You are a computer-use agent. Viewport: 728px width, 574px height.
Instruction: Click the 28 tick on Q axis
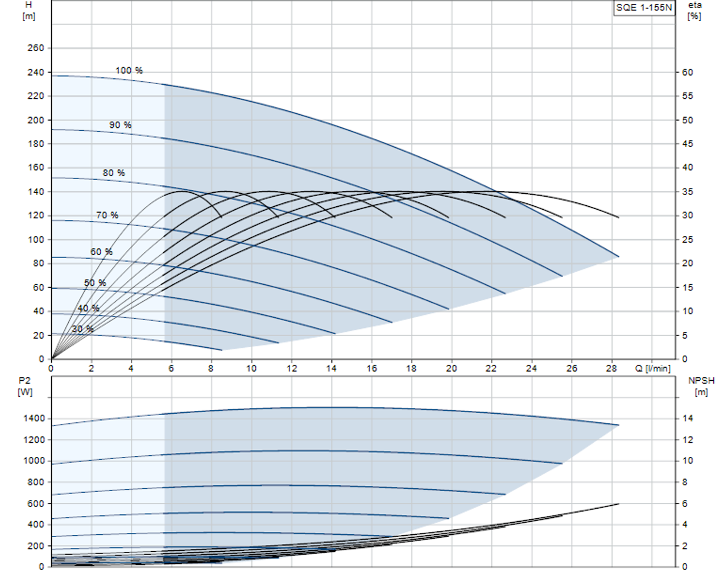611,368
